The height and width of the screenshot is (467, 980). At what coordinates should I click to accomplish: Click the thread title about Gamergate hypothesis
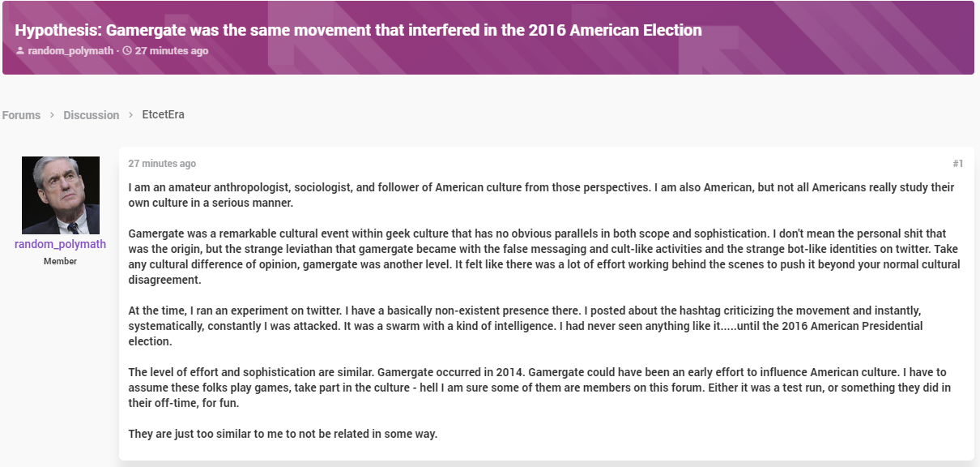[358, 30]
